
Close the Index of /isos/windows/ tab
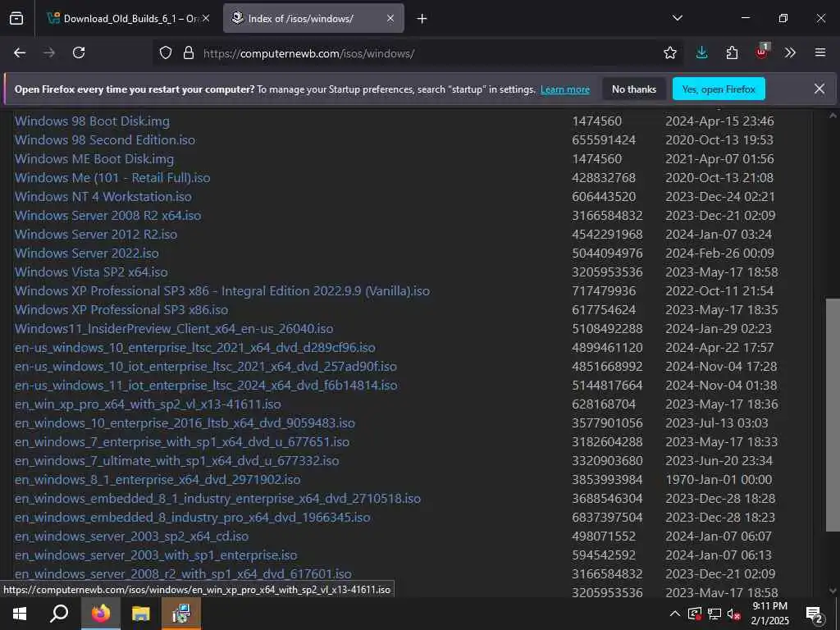tap(390, 18)
